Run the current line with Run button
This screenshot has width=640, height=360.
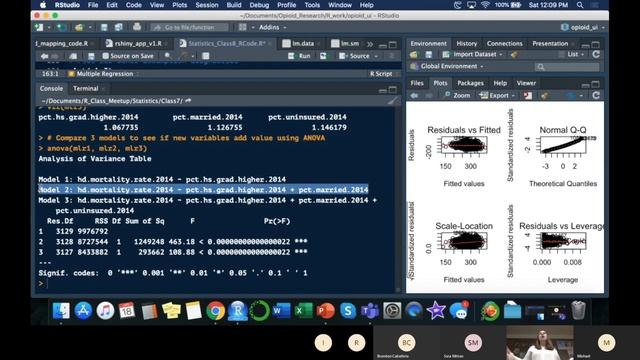coord(300,56)
